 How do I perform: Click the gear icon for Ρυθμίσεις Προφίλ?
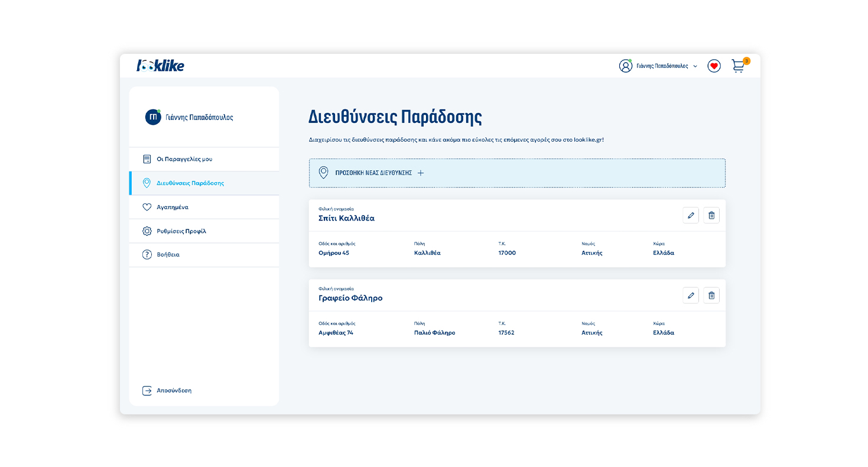point(148,231)
